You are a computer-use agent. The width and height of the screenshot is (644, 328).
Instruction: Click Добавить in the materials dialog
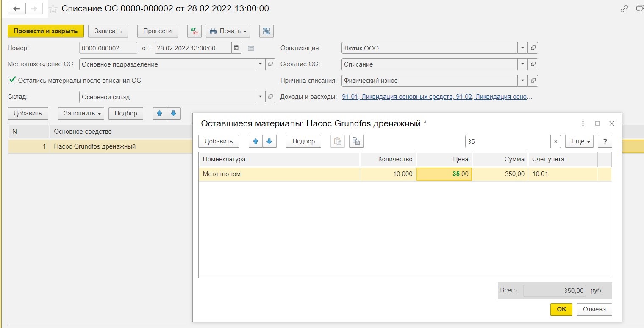click(x=219, y=141)
